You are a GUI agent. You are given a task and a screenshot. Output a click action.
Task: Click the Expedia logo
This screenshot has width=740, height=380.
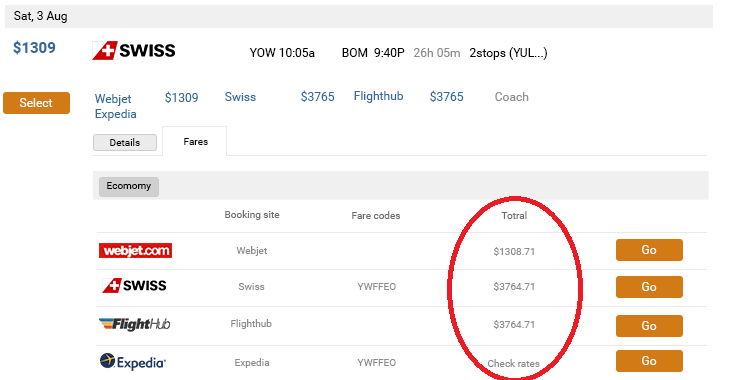(133, 362)
